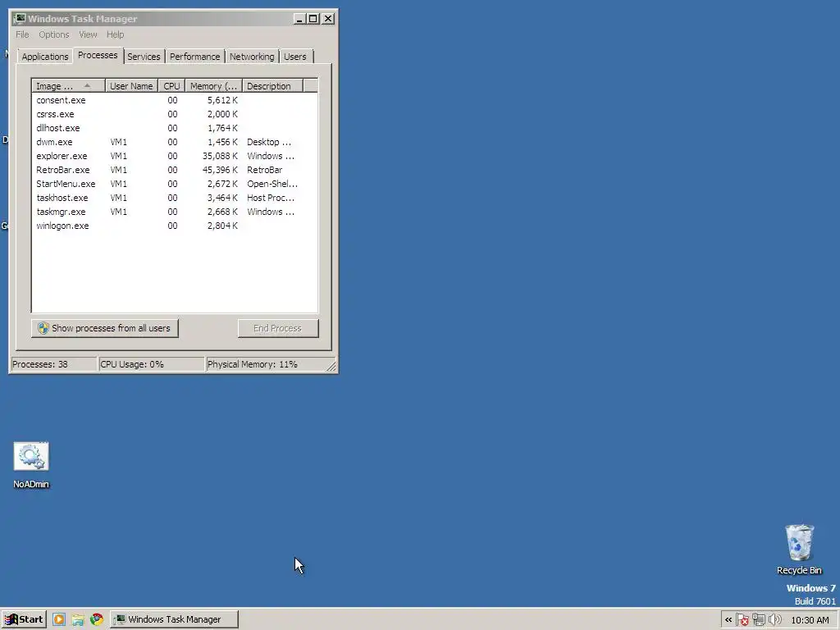Open file explorer quick launch icon
Viewport: 840px width, 630px height.
pos(78,619)
